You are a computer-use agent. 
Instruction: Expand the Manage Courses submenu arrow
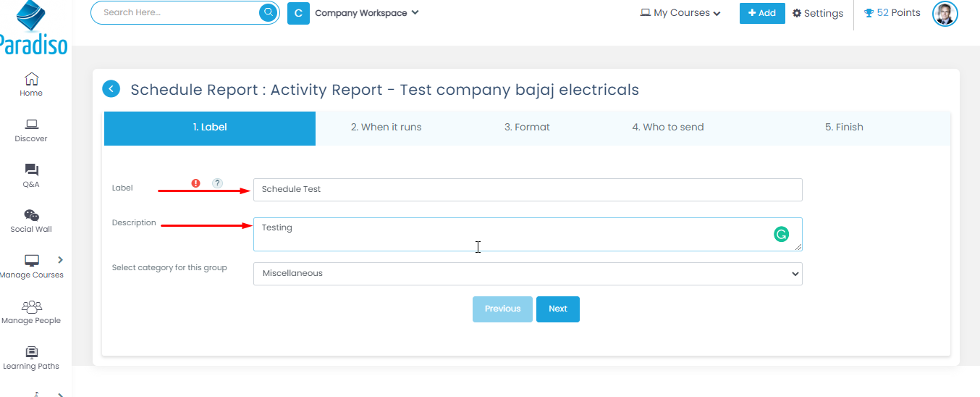tap(60, 260)
